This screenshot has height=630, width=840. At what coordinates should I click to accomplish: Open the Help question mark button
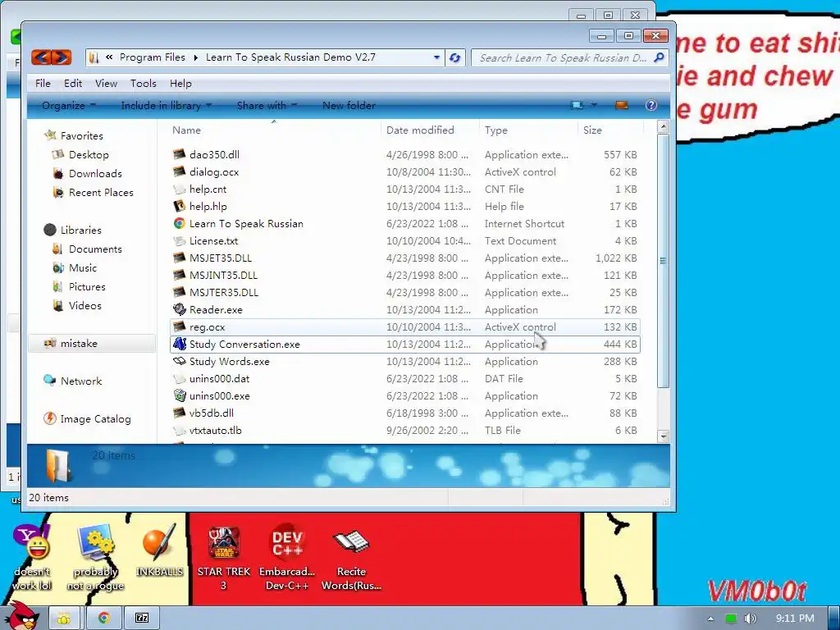click(x=651, y=105)
